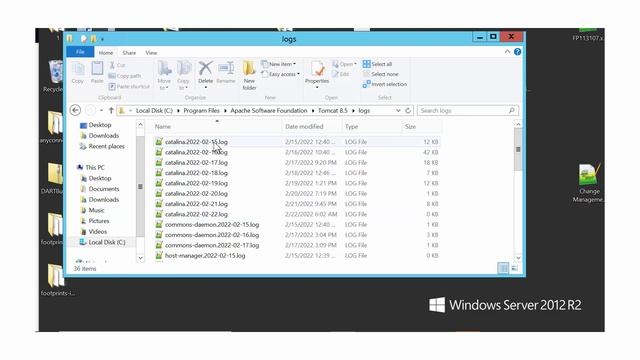This screenshot has width=640, height=360.
Task: Switch to Large icons view in status bar
Action: pyautogui.click(x=514, y=268)
